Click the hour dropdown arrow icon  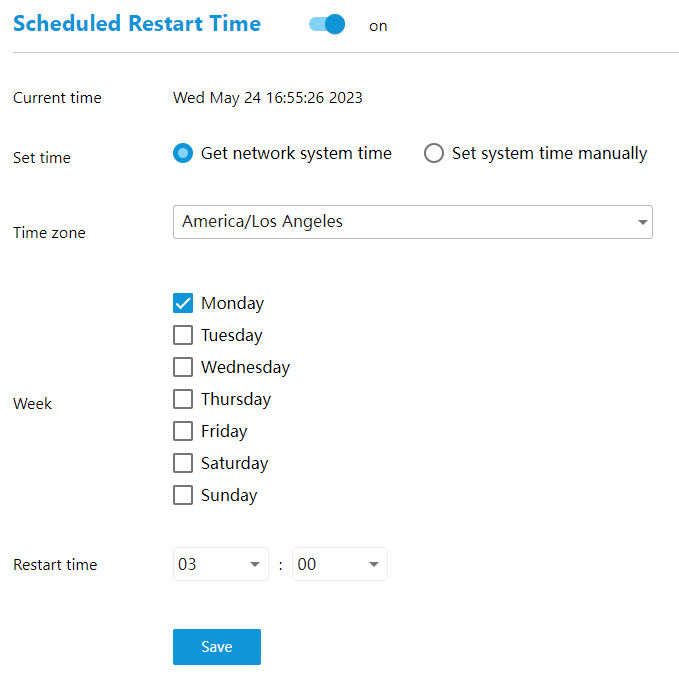tap(255, 564)
